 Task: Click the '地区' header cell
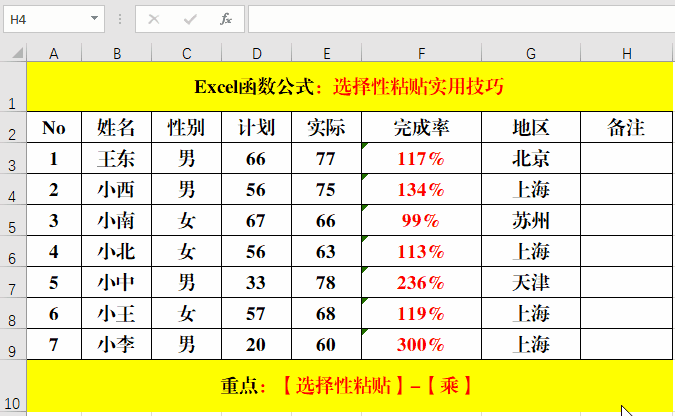tap(531, 127)
